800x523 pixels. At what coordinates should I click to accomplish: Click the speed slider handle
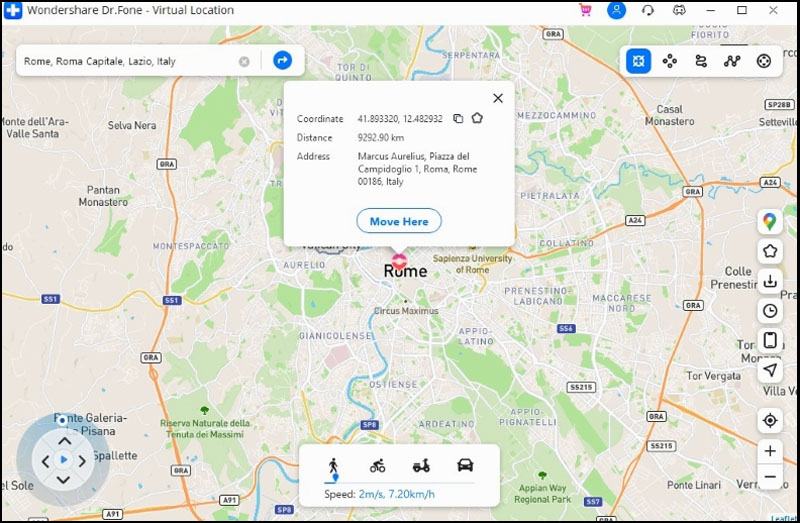click(335, 478)
